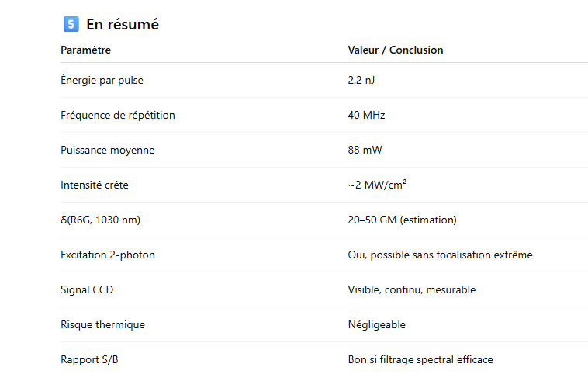The height and width of the screenshot is (388, 588).
Task: Select the '20–50 GM (estimation)' value
Action: point(402,220)
